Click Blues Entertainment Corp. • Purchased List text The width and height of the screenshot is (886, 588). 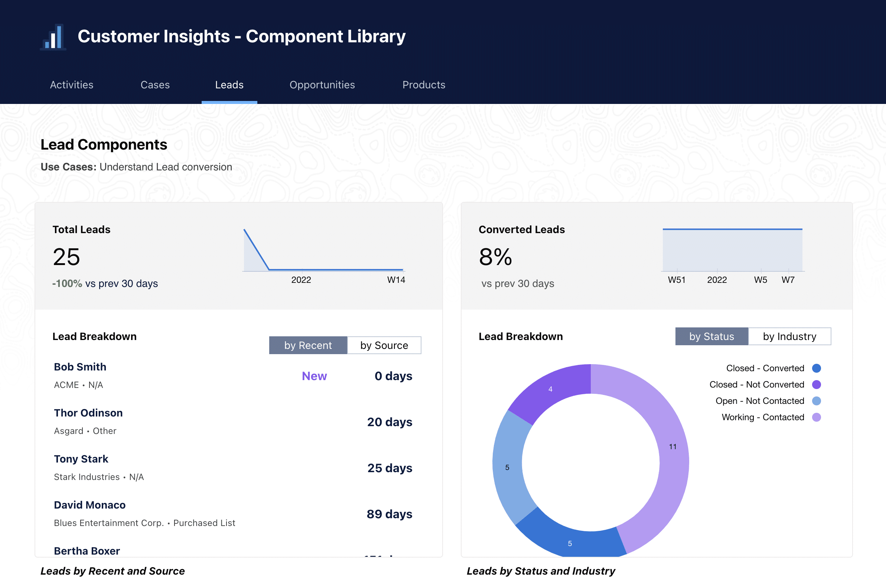pos(144,523)
